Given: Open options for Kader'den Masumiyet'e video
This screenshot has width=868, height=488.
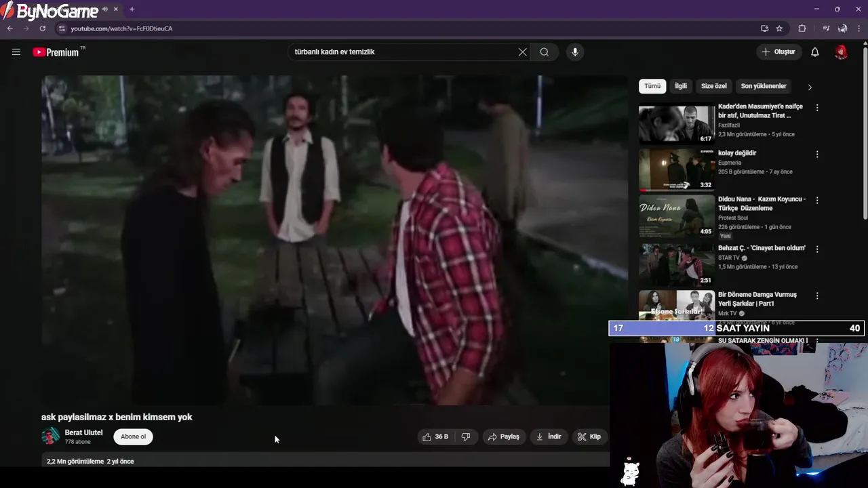Looking at the screenshot, I should (817, 108).
